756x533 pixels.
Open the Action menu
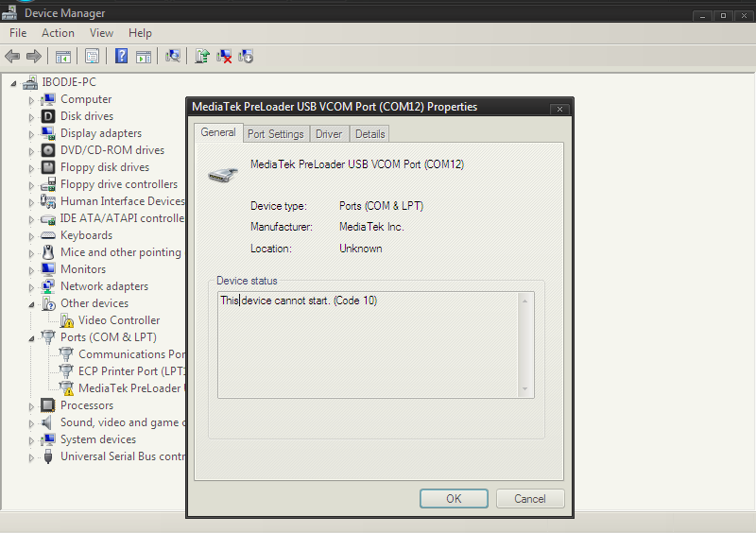58,33
